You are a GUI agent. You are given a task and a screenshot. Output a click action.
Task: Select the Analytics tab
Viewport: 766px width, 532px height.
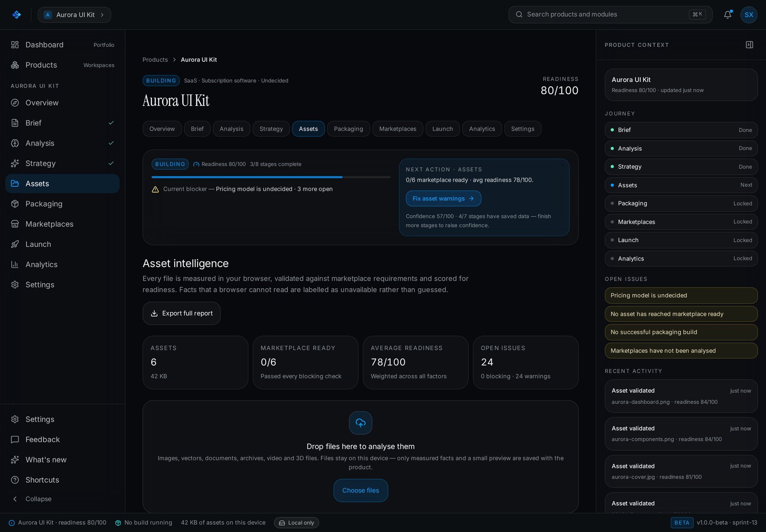tap(482, 129)
